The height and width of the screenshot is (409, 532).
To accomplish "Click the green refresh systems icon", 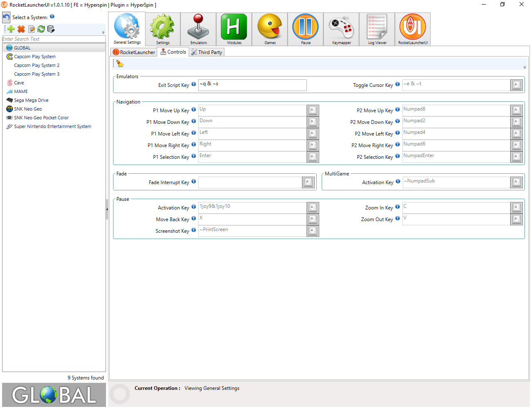I will point(41,29).
